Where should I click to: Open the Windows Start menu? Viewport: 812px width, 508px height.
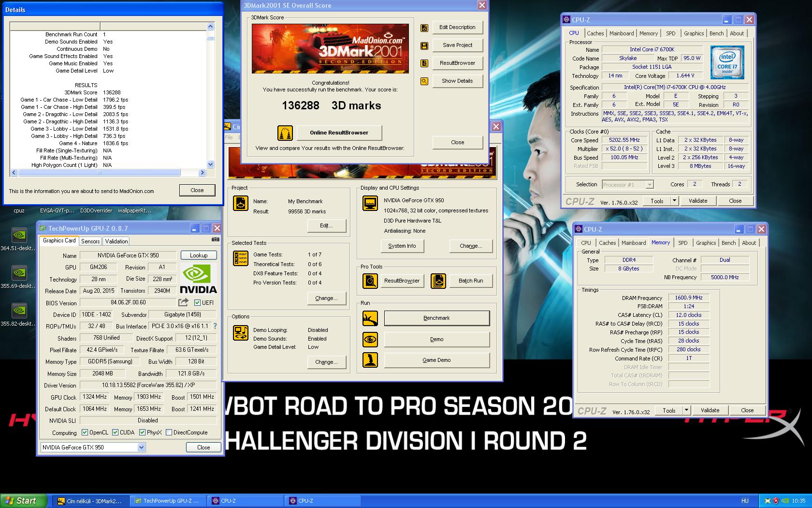[x=24, y=501]
